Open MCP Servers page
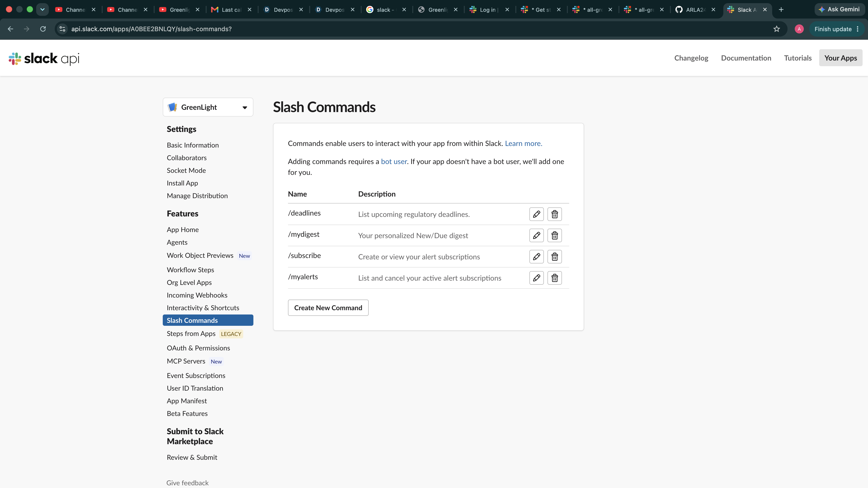Viewport: 868px width, 488px height. pos(186,361)
